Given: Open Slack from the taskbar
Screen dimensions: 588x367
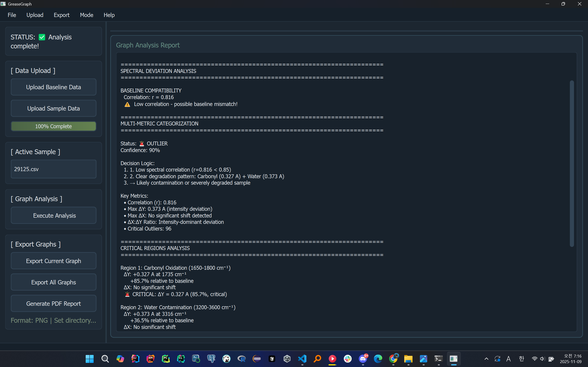Looking at the screenshot, I should point(348,359).
